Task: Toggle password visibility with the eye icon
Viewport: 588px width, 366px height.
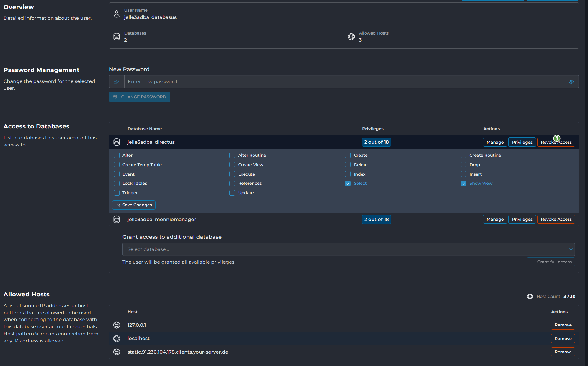Action: pos(571,82)
